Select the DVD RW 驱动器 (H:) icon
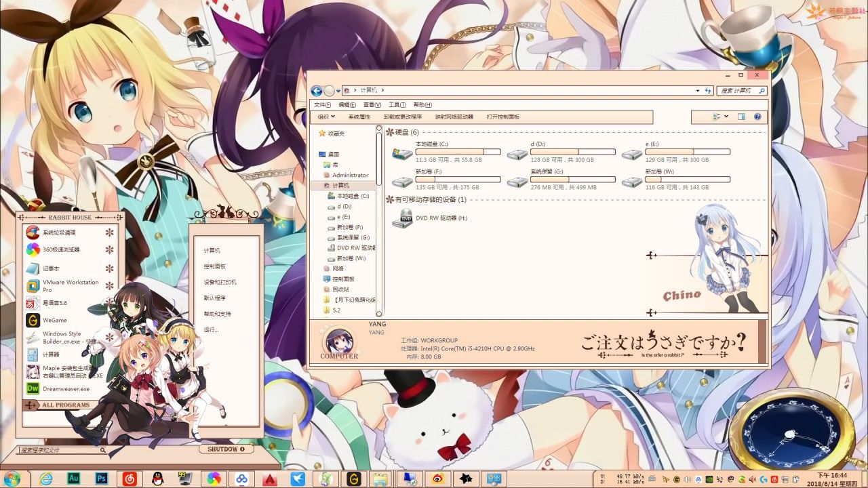Image resolution: width=868 pixels, height=488 pixels. click(x=402, y=218)
